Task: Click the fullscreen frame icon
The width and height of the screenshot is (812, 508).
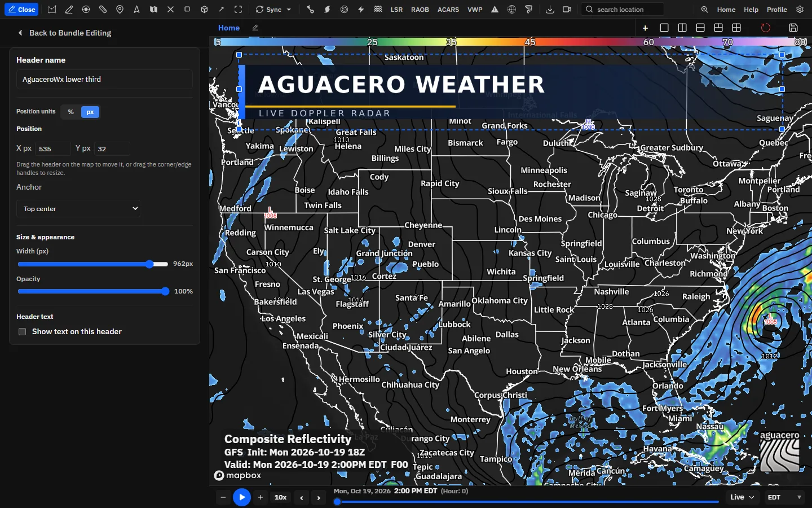Action: 238,10
